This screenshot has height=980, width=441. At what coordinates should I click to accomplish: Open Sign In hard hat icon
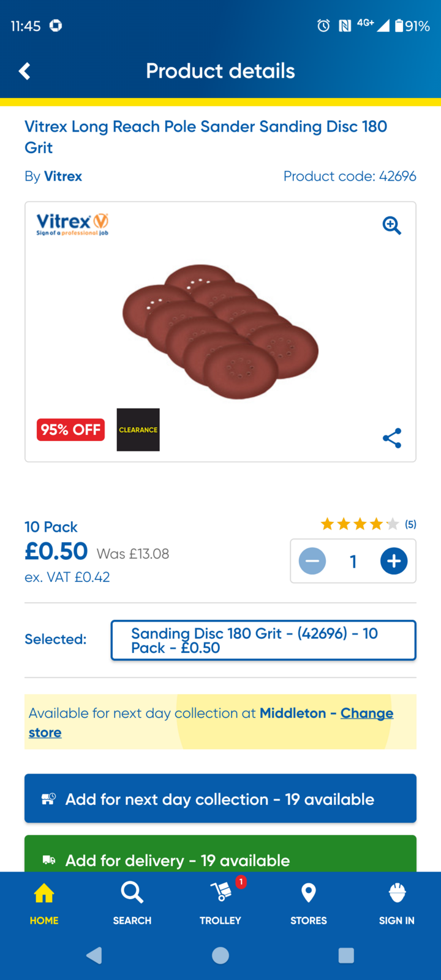396,903
